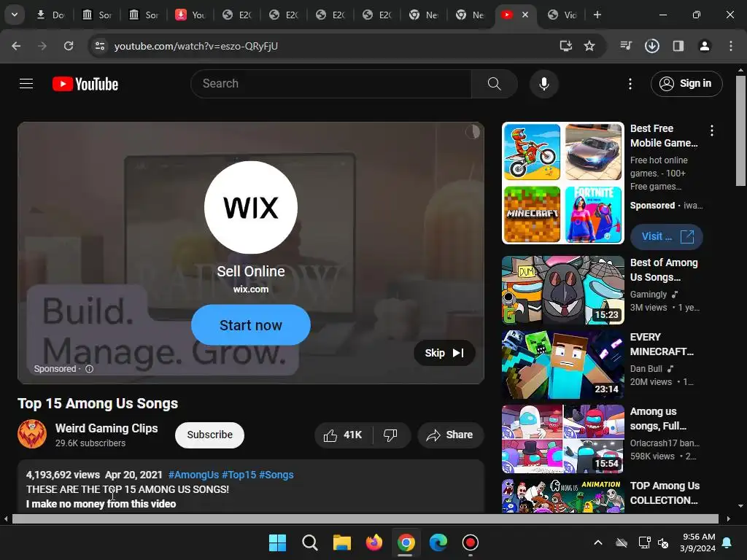Subscribe to Weird Gaming Clips
The width and height of the screenshot is (747, 560).
tap(209, 435)
